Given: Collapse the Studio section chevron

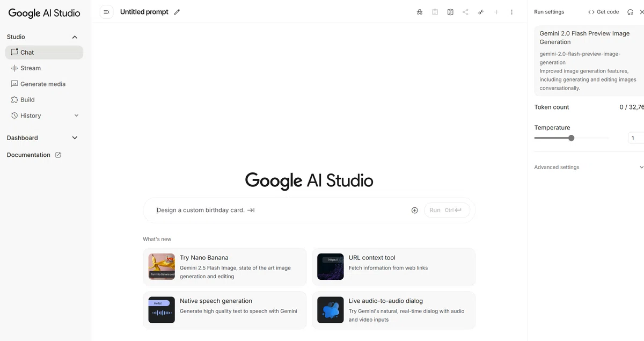Looking at the screenshot, I should [x=75, y=37].
